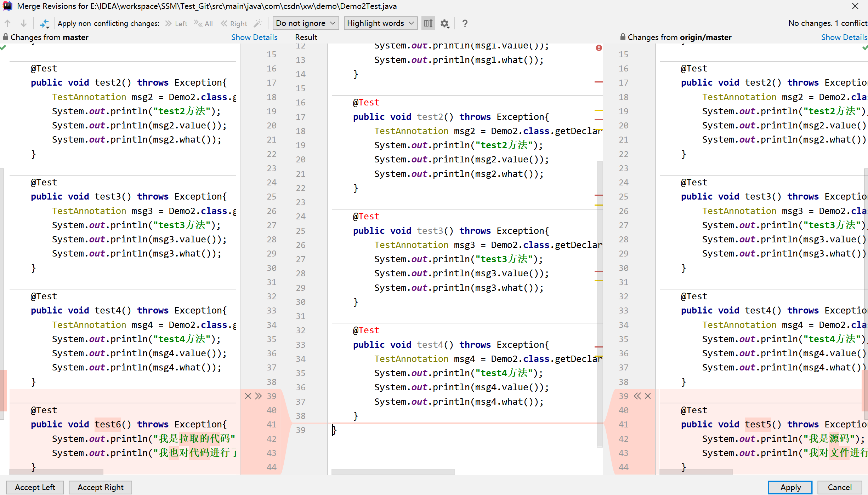This screenshot has width=868, height=495.
Task: Open the help question mark
Action: tap(465, 23)
